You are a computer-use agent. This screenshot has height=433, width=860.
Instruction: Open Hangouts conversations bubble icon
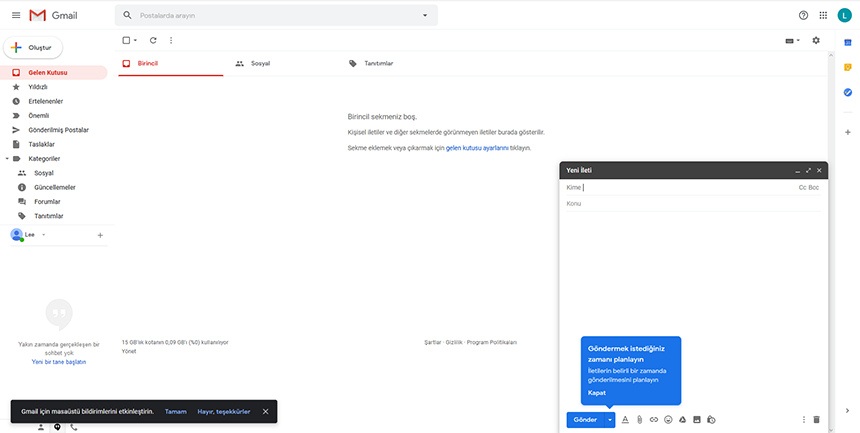(57, 427)
